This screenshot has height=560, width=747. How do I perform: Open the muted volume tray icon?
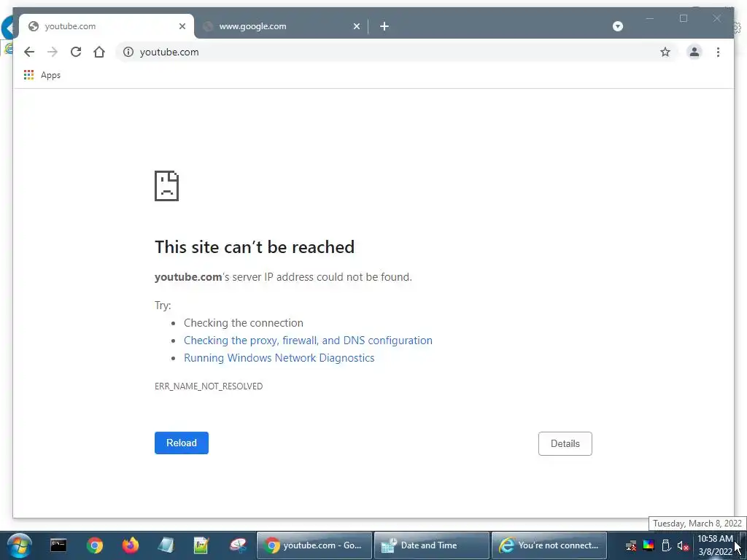(683, 545)
